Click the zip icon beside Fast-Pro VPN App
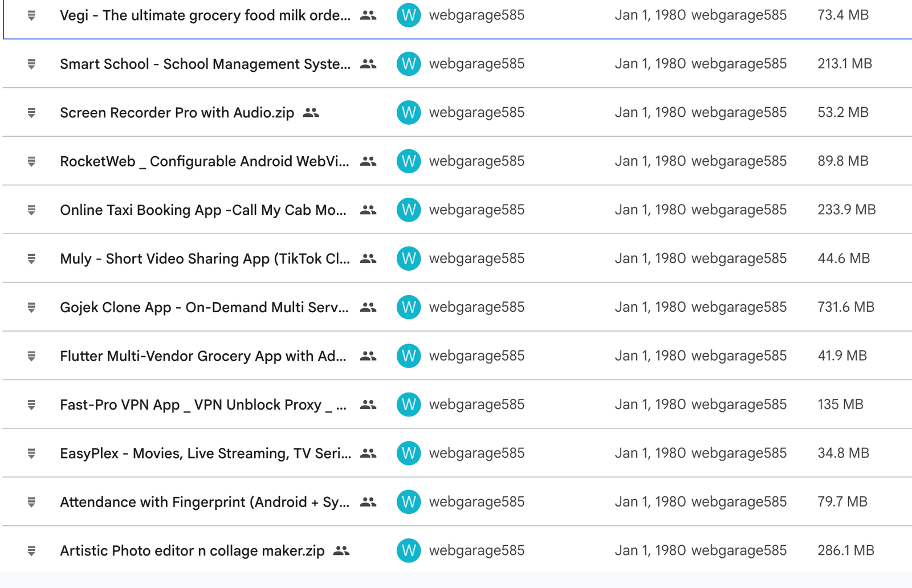 tap(31, 405)
